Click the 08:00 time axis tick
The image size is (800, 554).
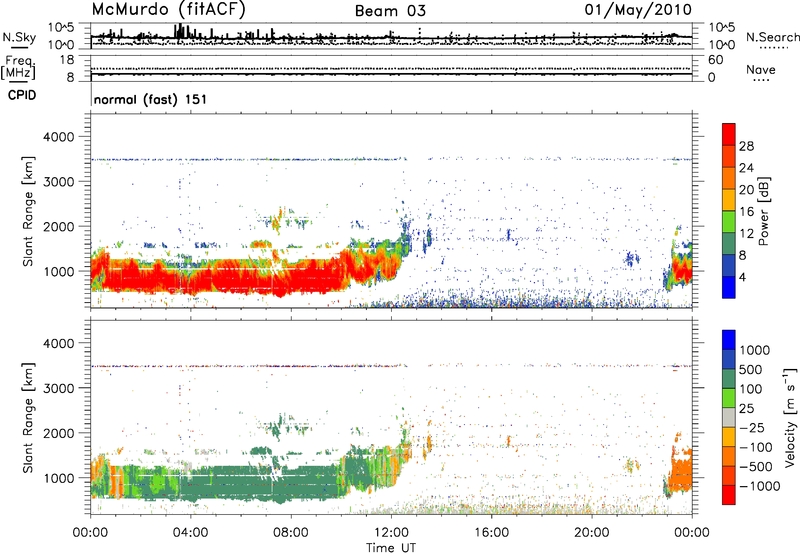tap(291, 533)
